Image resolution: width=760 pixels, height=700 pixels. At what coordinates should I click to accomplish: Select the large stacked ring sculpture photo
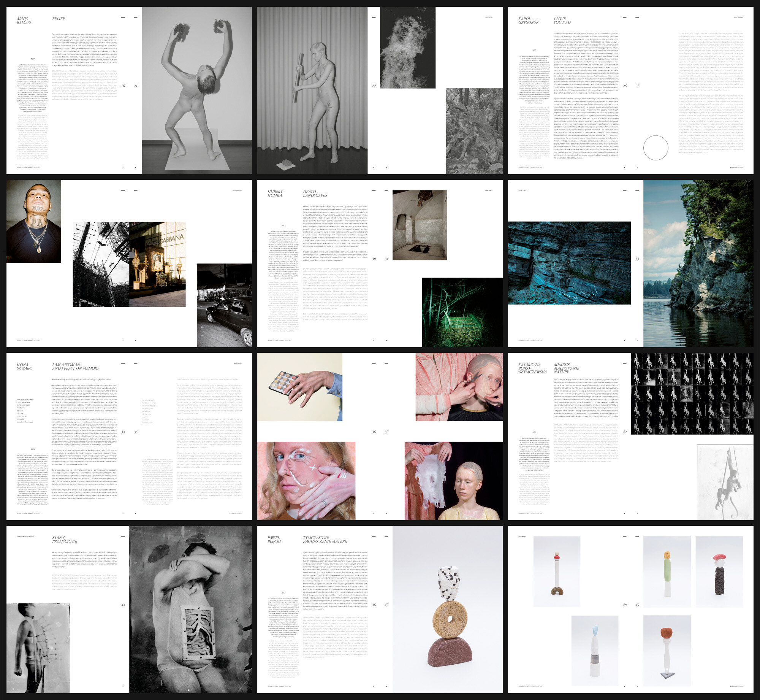click(x=448, y=610)
